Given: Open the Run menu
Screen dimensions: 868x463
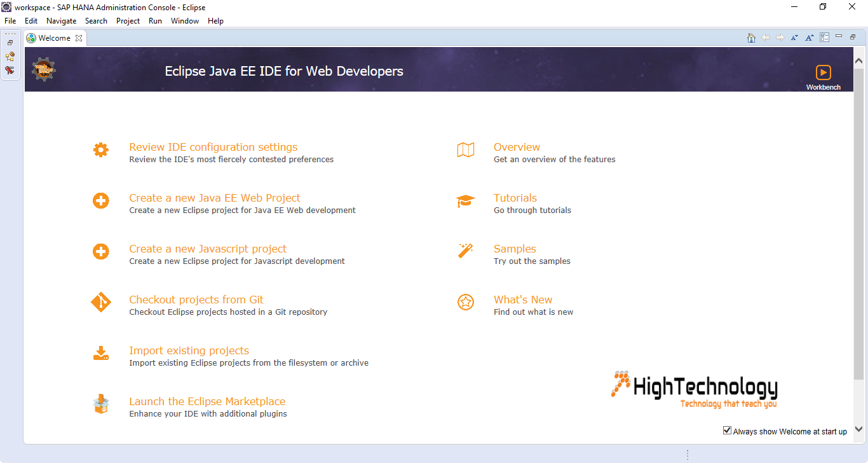Looking at the screenshot, I should tap(155, 21).
